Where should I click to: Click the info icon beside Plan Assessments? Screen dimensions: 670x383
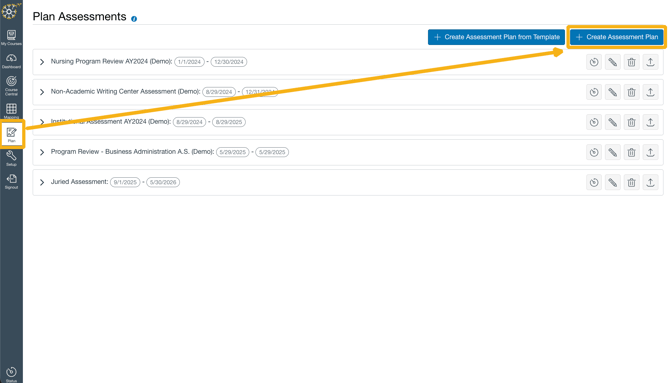[x=134, y=19]
